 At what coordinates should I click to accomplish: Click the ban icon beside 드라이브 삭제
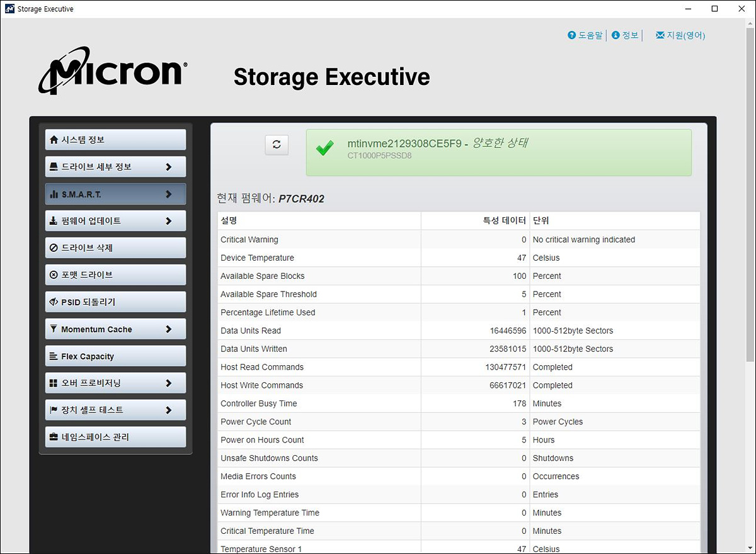pyautogui.click(x=54, y=248)
